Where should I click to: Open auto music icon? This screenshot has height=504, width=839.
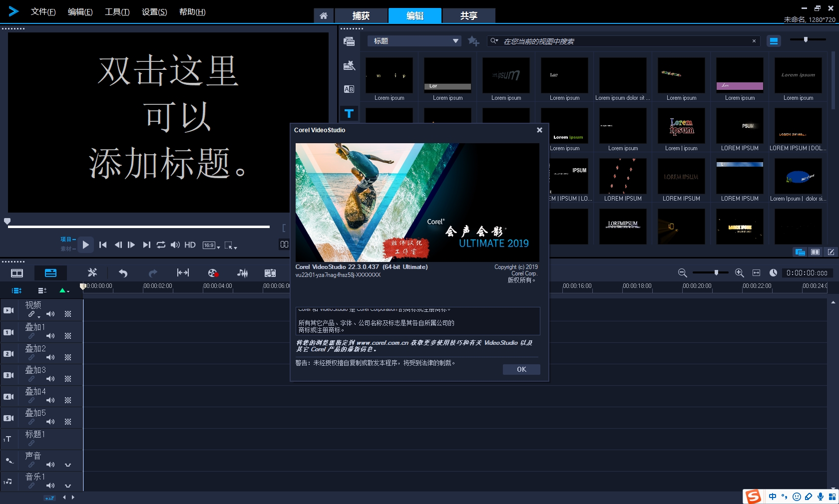270,273
